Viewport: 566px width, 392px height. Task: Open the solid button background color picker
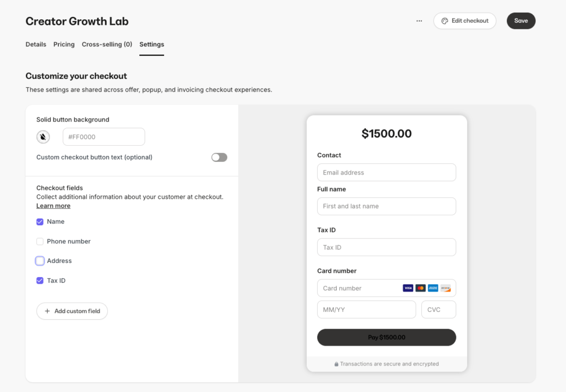coord(43,136)
